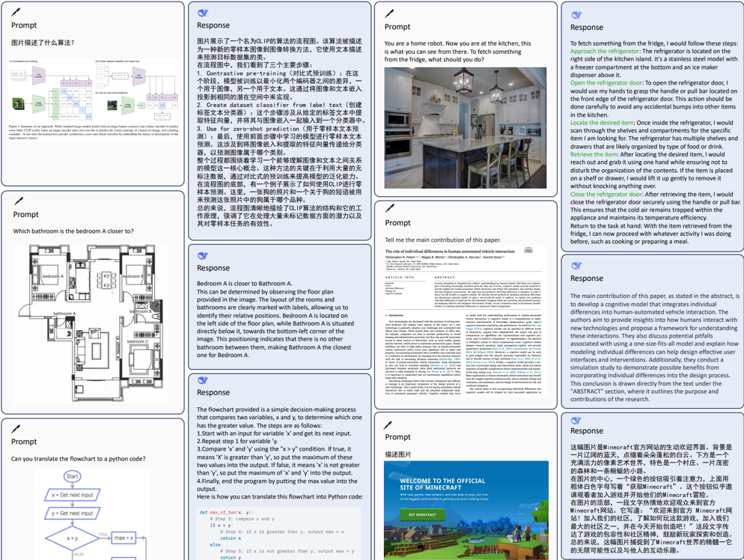The image size is (744, 560).
Task: Click the text '图片描述了什么算法?'
Action: click(43, 43)
